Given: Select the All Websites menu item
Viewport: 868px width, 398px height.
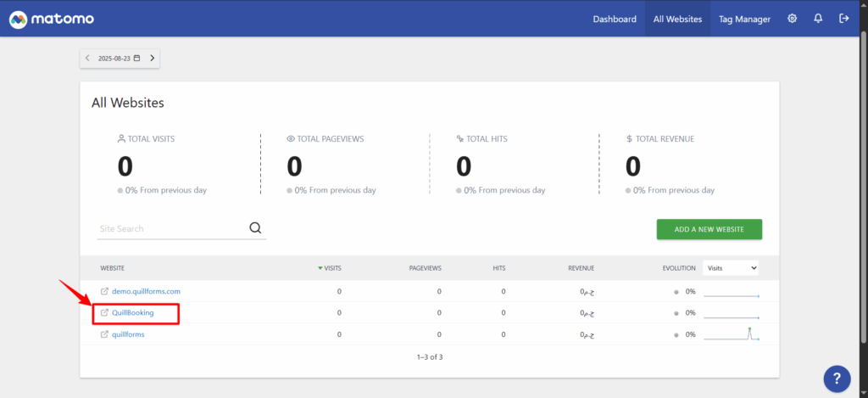Looking at the screenshot, I should pos(676,19).
